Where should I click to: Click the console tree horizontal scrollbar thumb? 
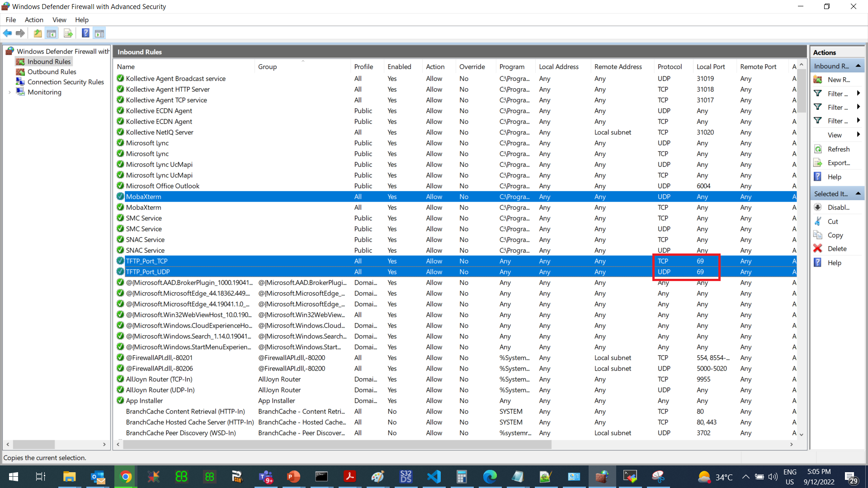(33, 444)
